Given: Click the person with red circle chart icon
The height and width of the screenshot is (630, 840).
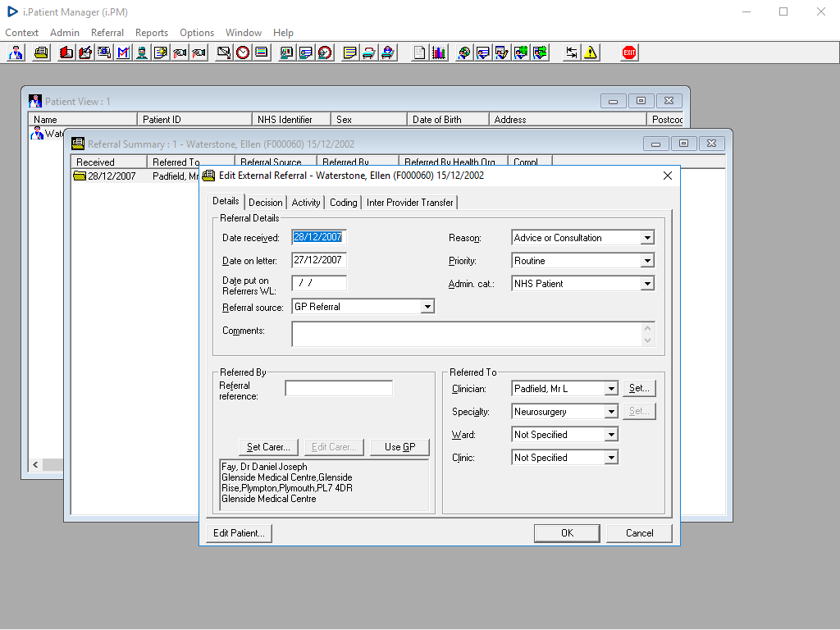Looking at the screenshot, I should (x=325, y=52).
